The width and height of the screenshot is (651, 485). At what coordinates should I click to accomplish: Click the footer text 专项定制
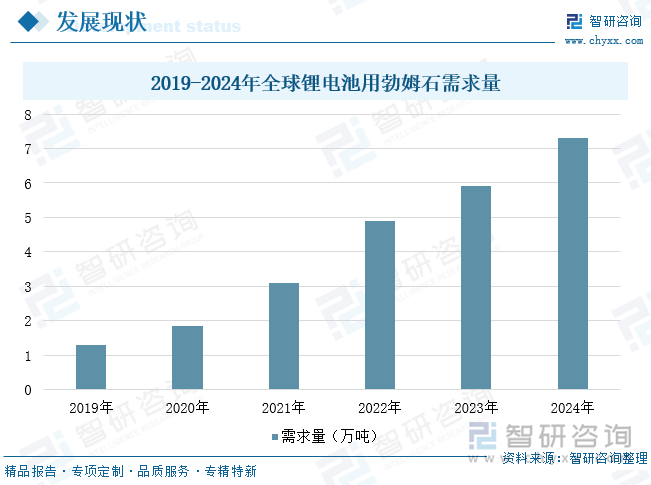[x=98, y=471]
